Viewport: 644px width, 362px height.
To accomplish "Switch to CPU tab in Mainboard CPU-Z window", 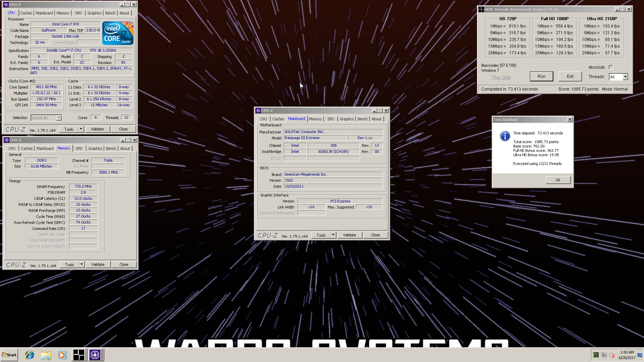I will click(264, 119).
